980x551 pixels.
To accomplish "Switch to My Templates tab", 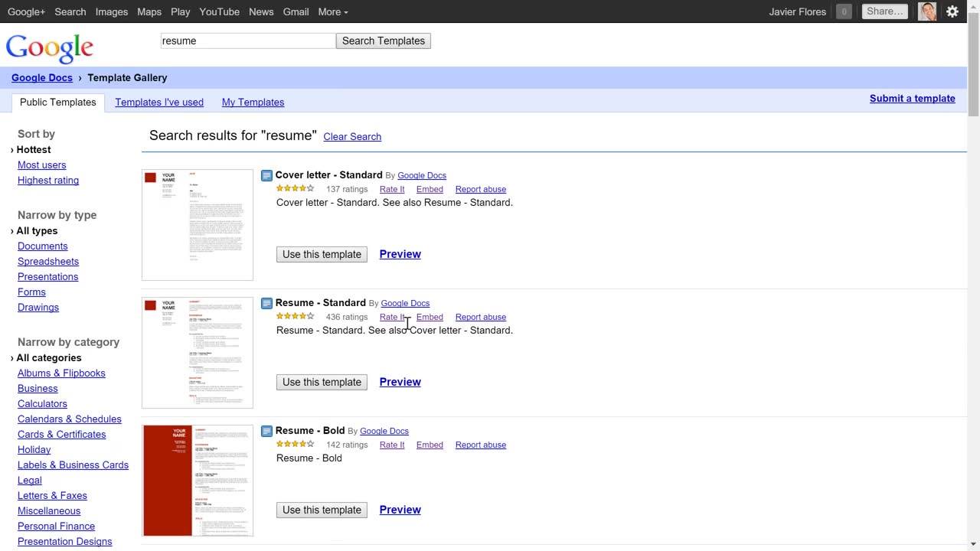I will [253, 103].
